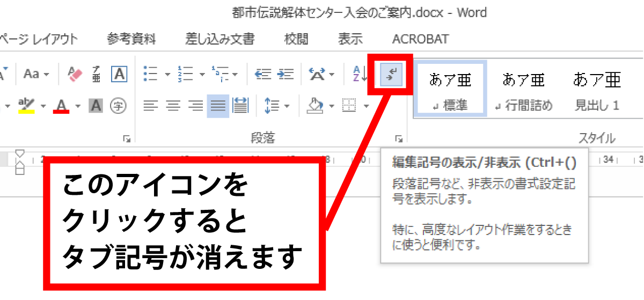The height and width of the screenshot is (300, 644).
Task: Apply multilevel list formatting
Action: click(x=221, y=74)
